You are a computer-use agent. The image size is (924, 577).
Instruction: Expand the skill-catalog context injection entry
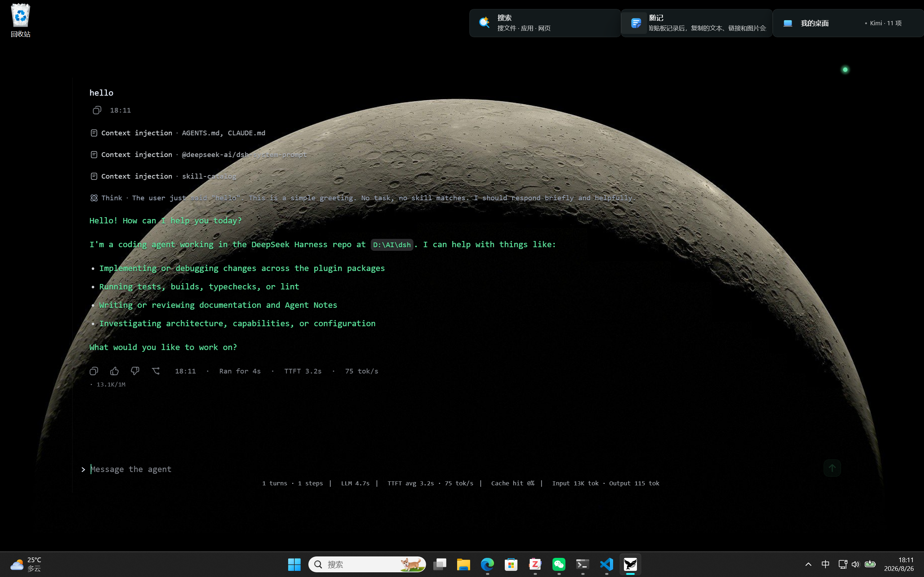pos(164,176)
